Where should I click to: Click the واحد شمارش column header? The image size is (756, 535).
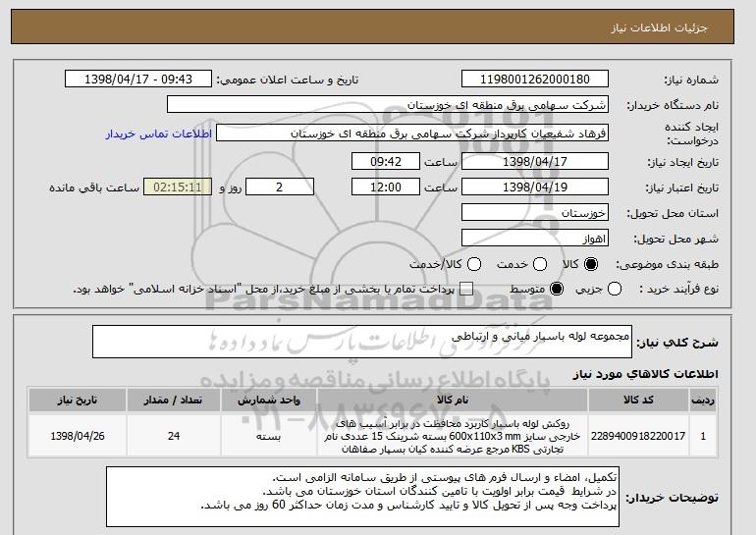coord(269,401)
